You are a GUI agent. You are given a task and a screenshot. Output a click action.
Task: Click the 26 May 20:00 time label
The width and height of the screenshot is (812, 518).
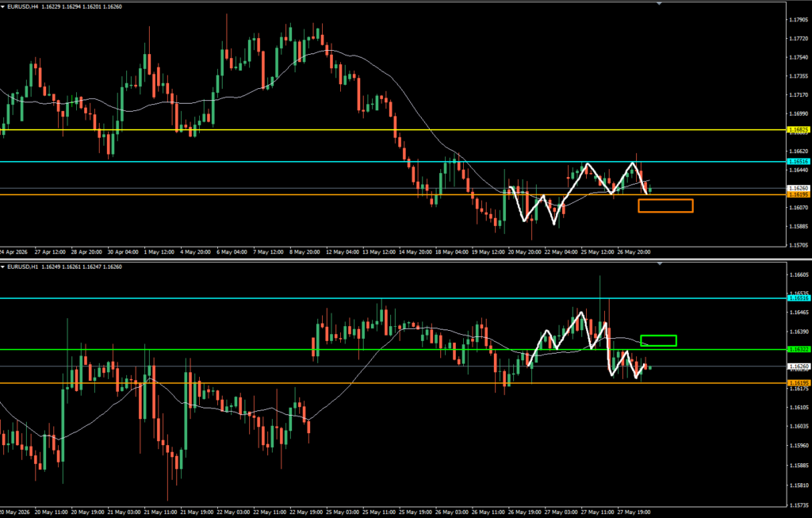(634, 252)
